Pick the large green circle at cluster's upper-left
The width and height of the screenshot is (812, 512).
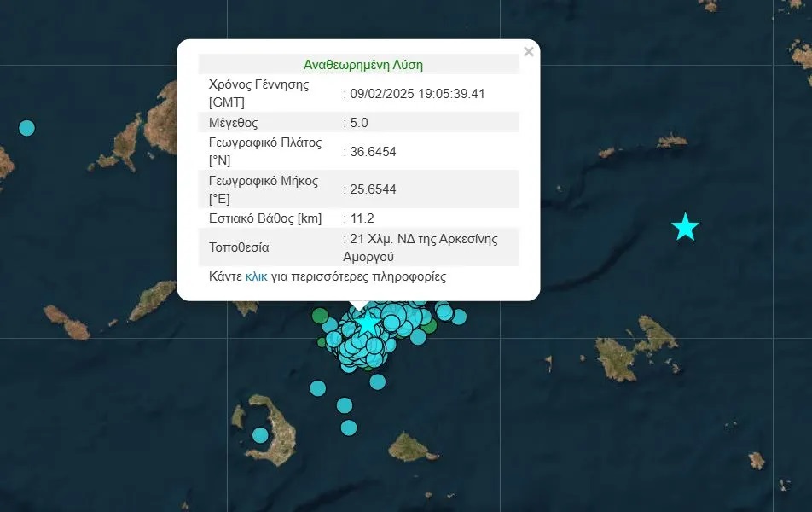coord(322,317)
